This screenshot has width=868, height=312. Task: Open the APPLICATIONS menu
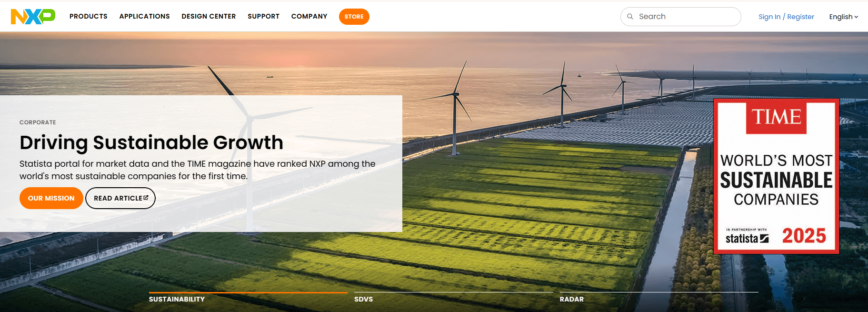144,16
